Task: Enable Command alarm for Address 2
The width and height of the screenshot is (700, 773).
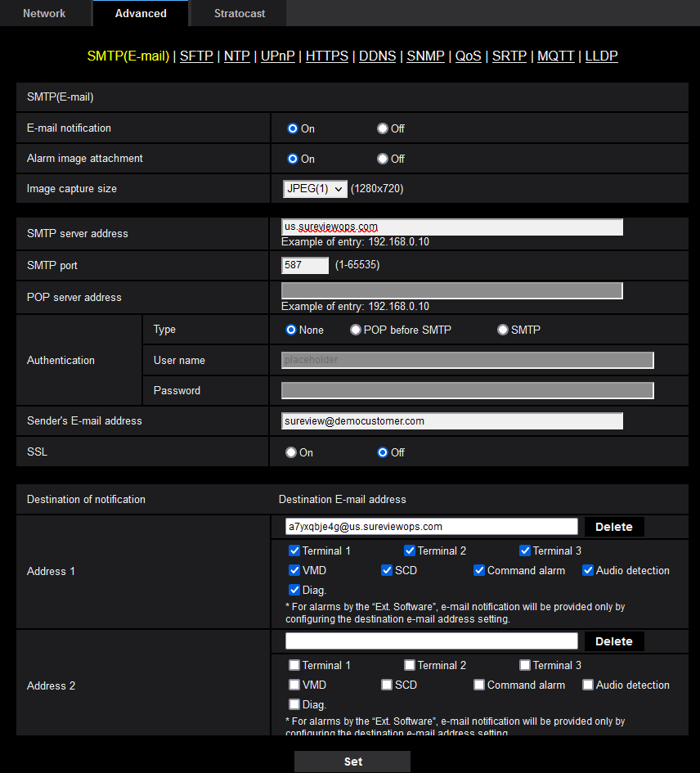Action: coord(479,685)
